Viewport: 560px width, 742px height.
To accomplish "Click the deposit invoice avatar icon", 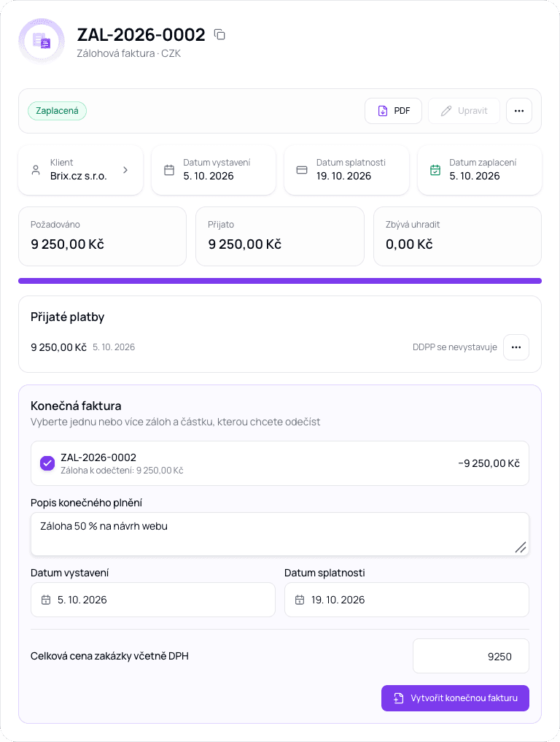I will pyautogui.click(x=42, y=42).
